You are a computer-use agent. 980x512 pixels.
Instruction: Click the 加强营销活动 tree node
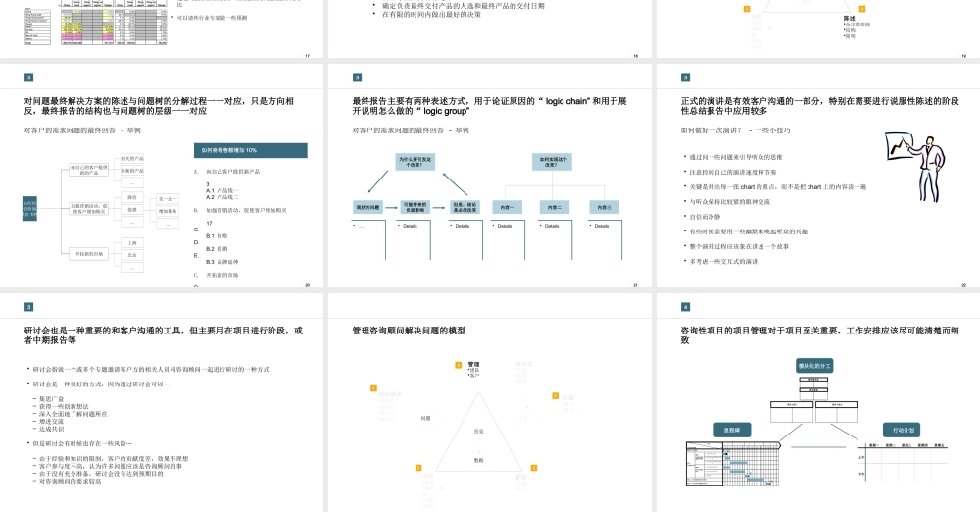[x=89, y=209]
